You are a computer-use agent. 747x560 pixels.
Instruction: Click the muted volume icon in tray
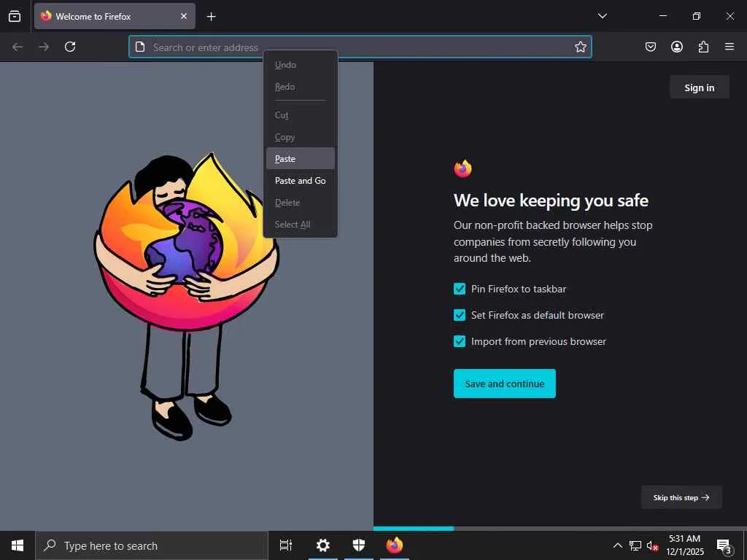point(652,545)
